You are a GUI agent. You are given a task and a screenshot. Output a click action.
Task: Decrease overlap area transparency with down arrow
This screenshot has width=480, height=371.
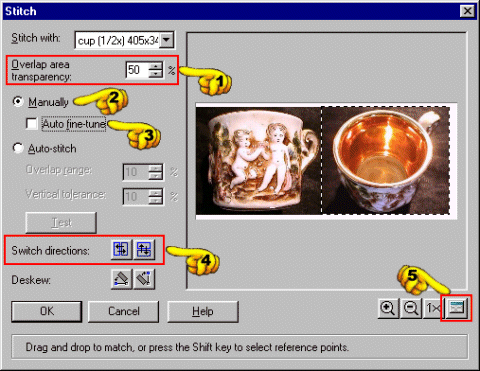155,74
